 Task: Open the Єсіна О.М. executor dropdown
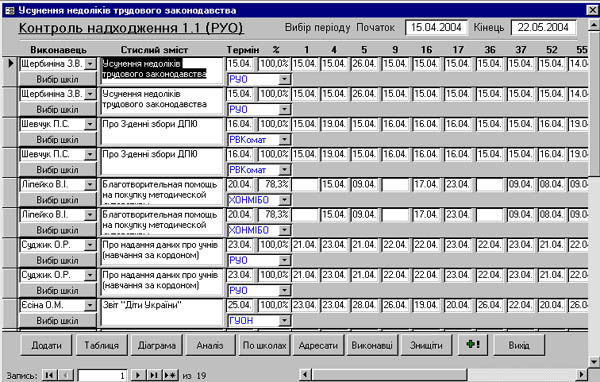[x=90, y=305]
